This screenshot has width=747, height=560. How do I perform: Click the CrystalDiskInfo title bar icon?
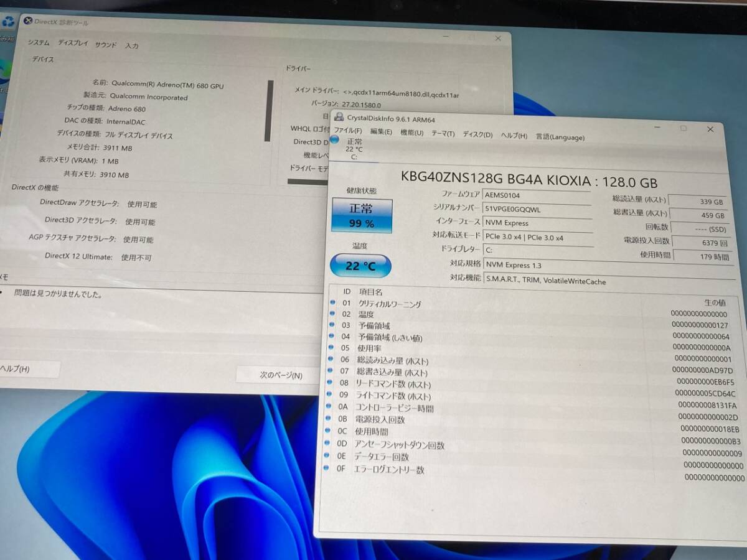click(x=340, y=117)
